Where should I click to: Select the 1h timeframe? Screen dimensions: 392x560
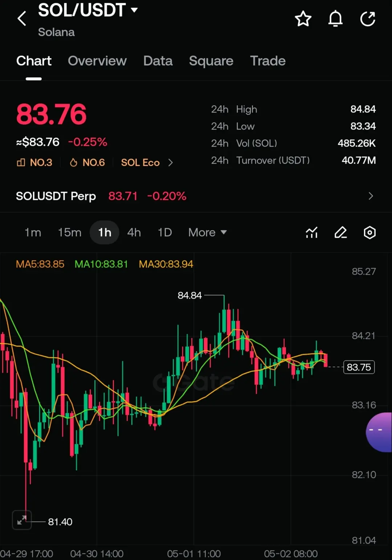(105, 232)
